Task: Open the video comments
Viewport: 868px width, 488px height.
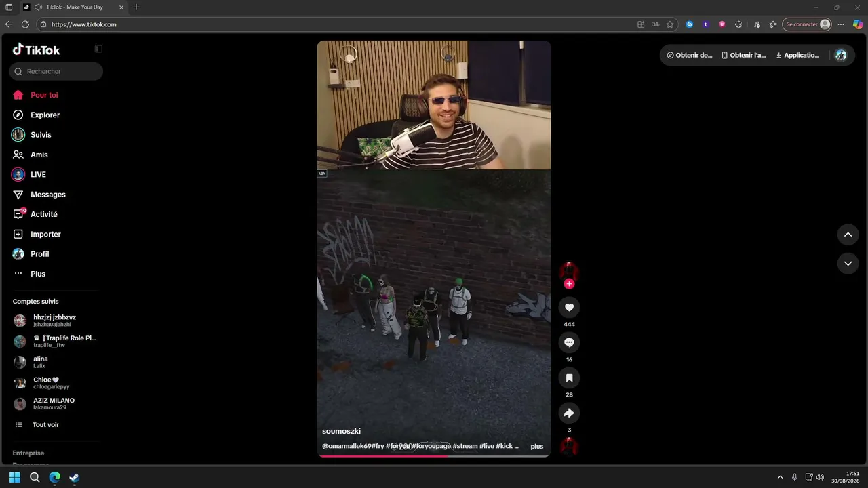Action: coord(569,343)
